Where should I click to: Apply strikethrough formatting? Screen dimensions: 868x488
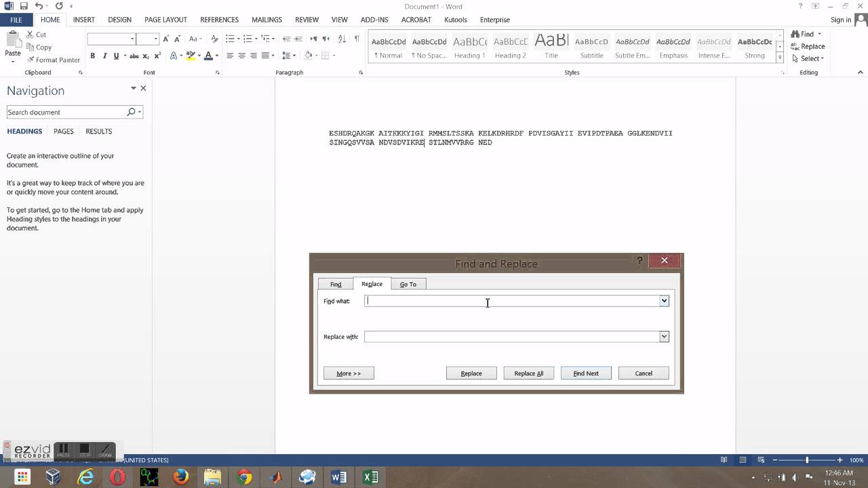click(x=134, y=56)
